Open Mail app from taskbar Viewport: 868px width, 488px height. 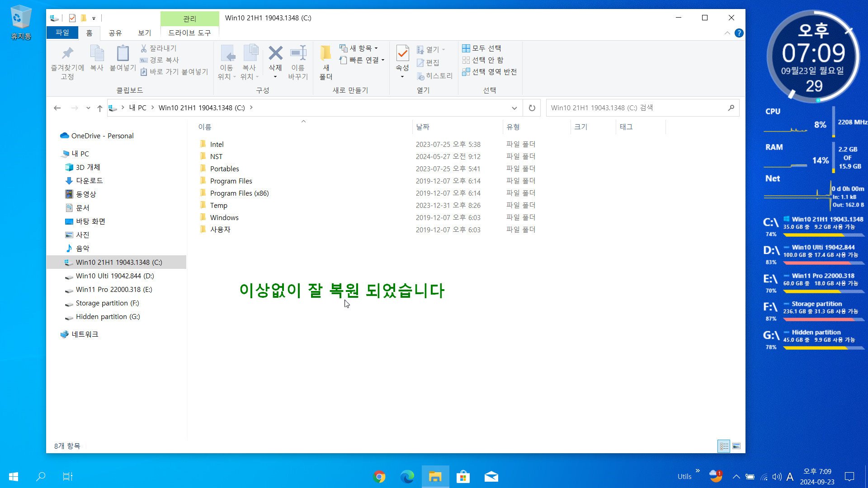(x=491, y=477)
